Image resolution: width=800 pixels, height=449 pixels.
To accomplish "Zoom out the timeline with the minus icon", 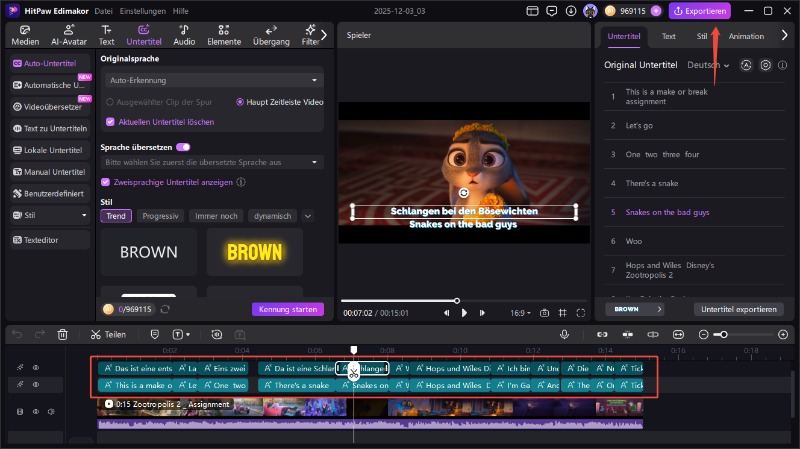I will tap(704, 335).
